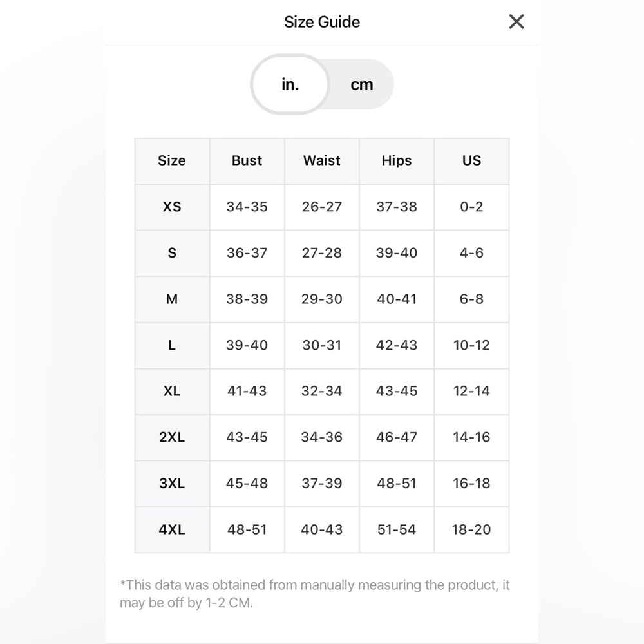Select the S size row label
This screenshot has width=644, height=644.
(172, 253)
